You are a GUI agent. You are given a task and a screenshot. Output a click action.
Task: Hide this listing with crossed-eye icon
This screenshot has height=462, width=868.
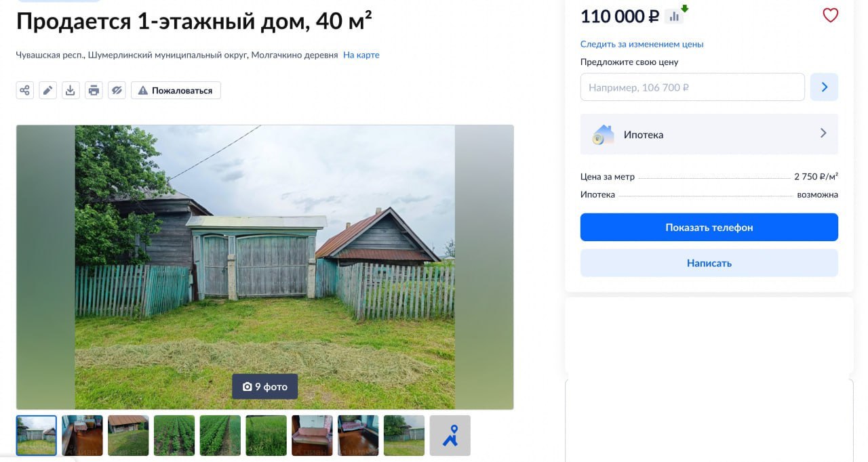[117, 90]
